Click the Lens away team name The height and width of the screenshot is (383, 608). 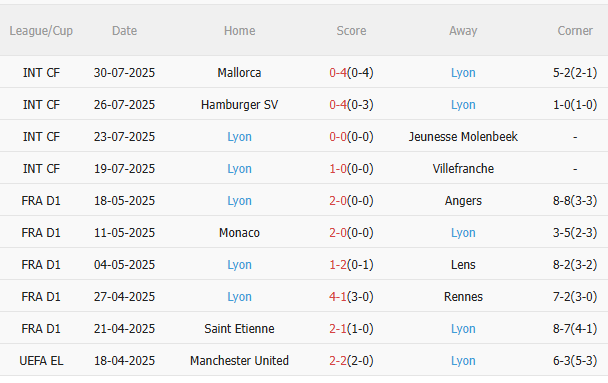click(x=463, y=264)
